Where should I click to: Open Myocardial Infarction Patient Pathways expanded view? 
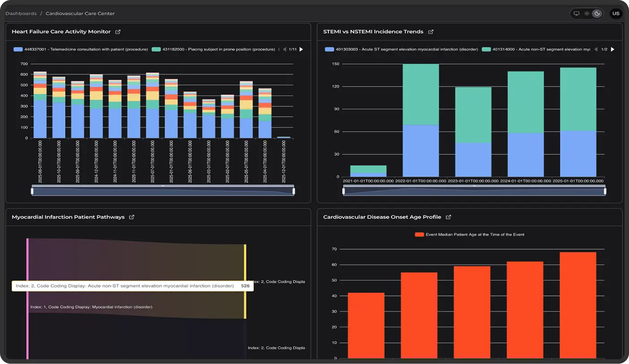coord(132,217)
